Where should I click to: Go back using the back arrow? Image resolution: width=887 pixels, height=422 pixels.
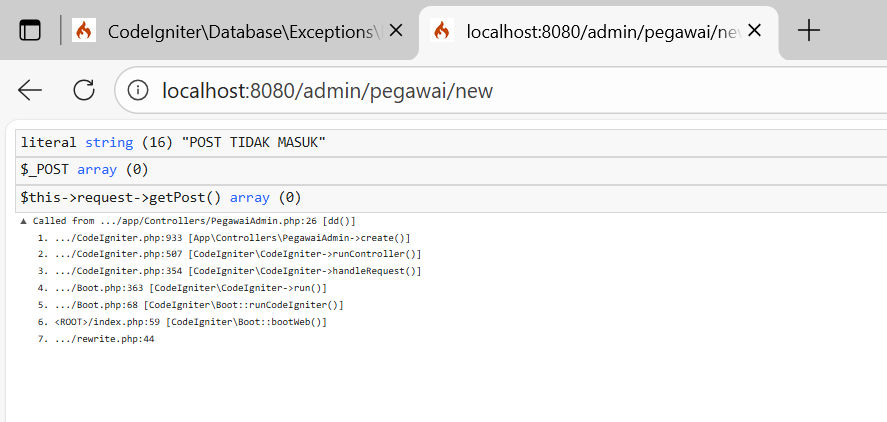coord(30,91)
